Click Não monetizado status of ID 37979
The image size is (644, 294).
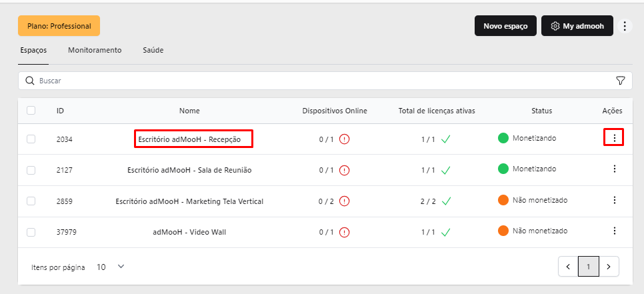[x=540, y=231]
